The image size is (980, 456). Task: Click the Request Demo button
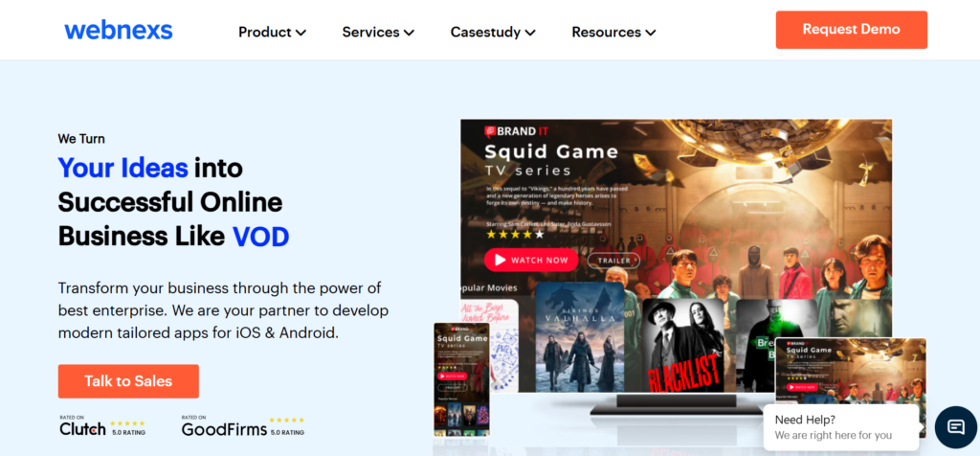(x=851, y=30)
